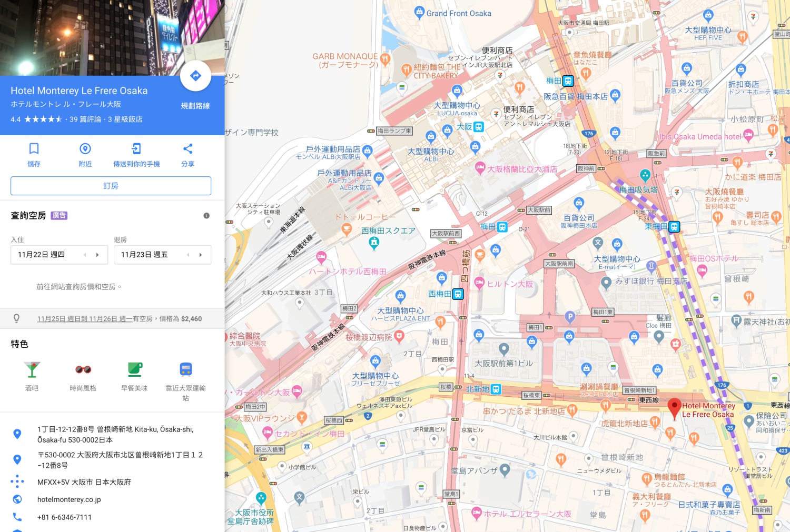The width and height of the screenshot is (790, 532).
Task: Select the 北新地 station transit icon
Action: [x=496, y=389]
